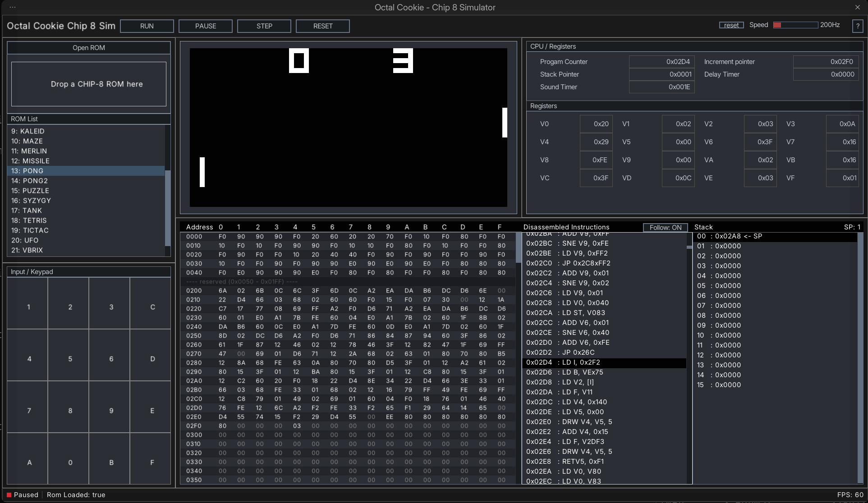Execute one instruction with STEP

click(264, 26)
